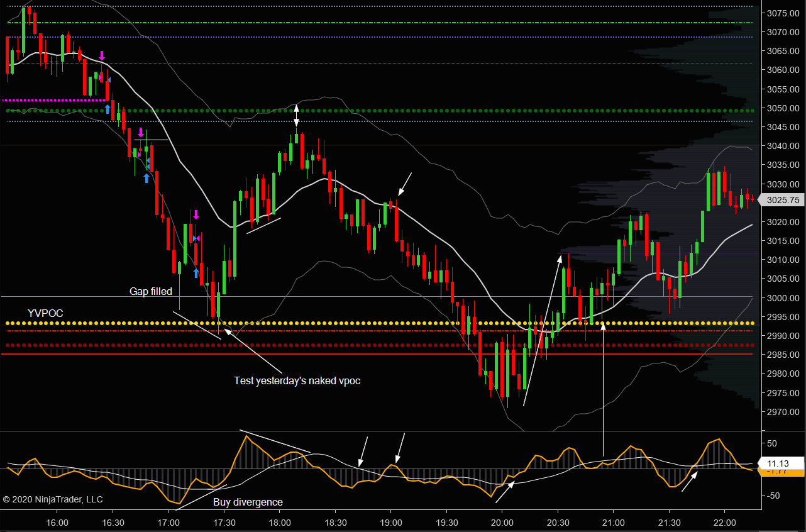Screen dimensions: 806x532
Task: Click the 18:30 time axis label
Action: [335, 523]
